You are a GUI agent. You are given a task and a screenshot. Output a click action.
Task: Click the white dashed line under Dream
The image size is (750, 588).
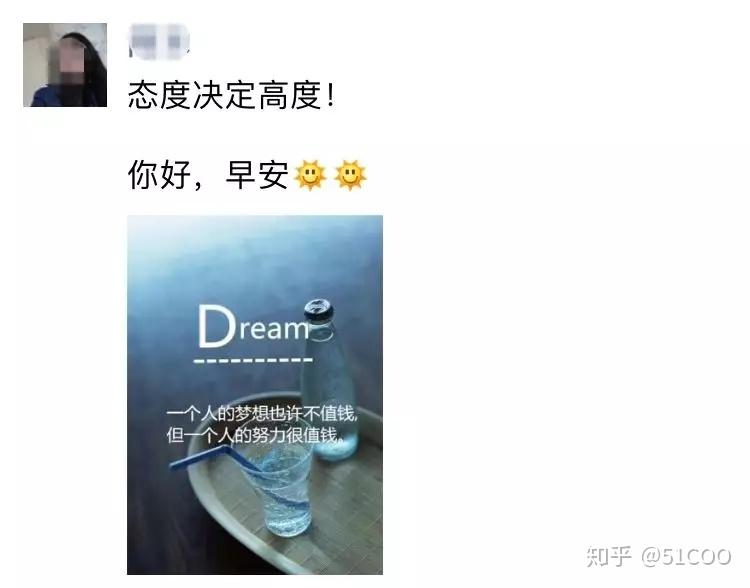click(253, 360)
